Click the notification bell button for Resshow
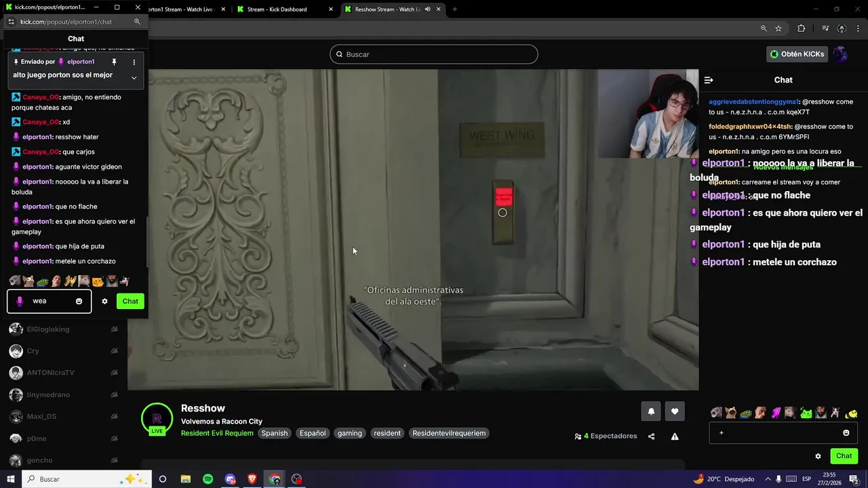This screenshot has height=488, width=868. coord(651,411)
